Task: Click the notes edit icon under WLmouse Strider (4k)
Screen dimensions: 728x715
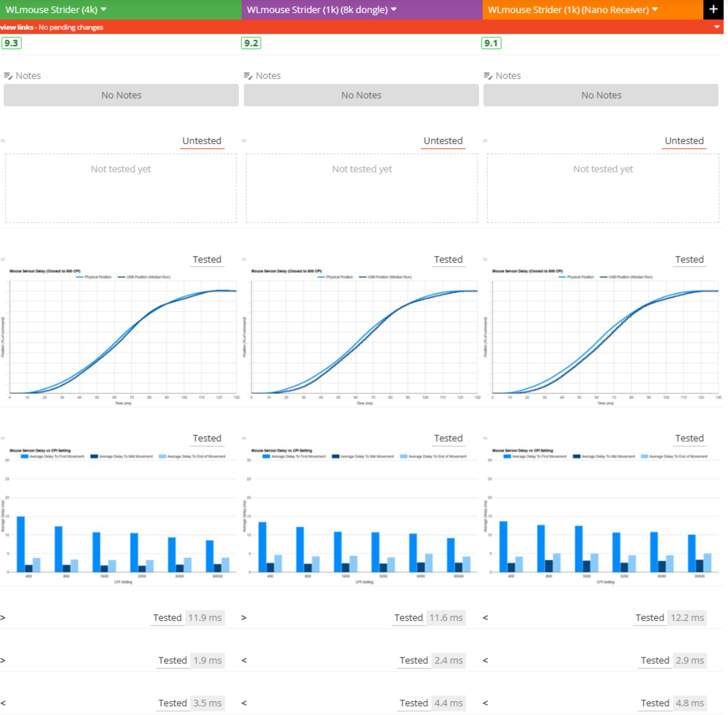Action: [8, 76]
